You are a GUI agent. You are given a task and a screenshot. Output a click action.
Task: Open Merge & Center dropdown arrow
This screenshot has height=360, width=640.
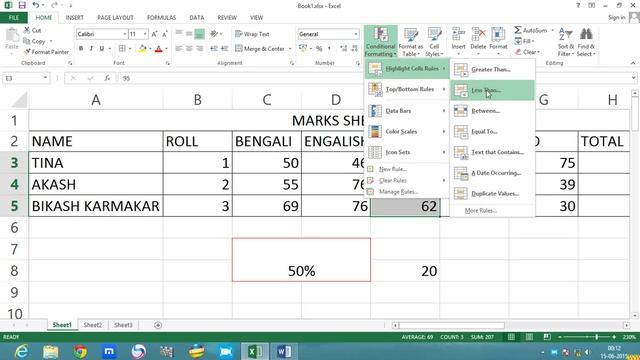pyautogui.click(x=290, y=49)
